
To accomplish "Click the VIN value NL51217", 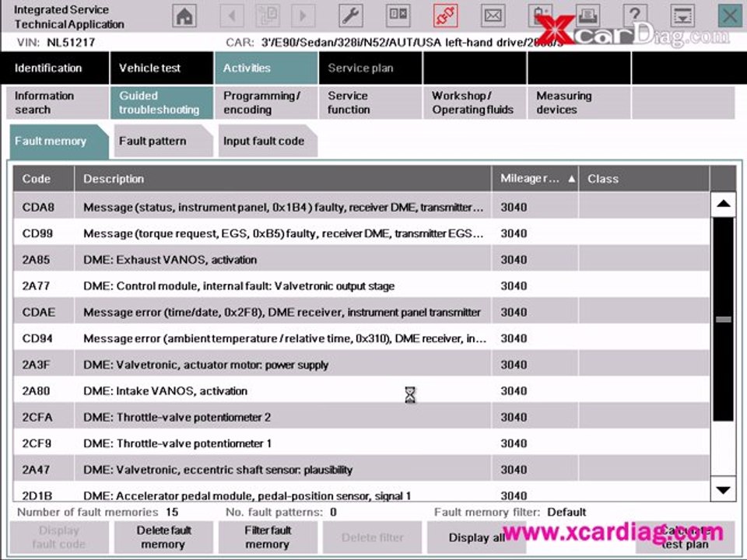I will click(71, 42).
